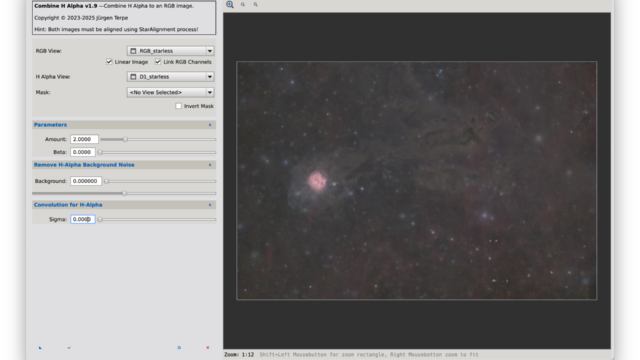Click the rightmost small magnifier icon above preview
640x360 pixels.
(256, 4)
